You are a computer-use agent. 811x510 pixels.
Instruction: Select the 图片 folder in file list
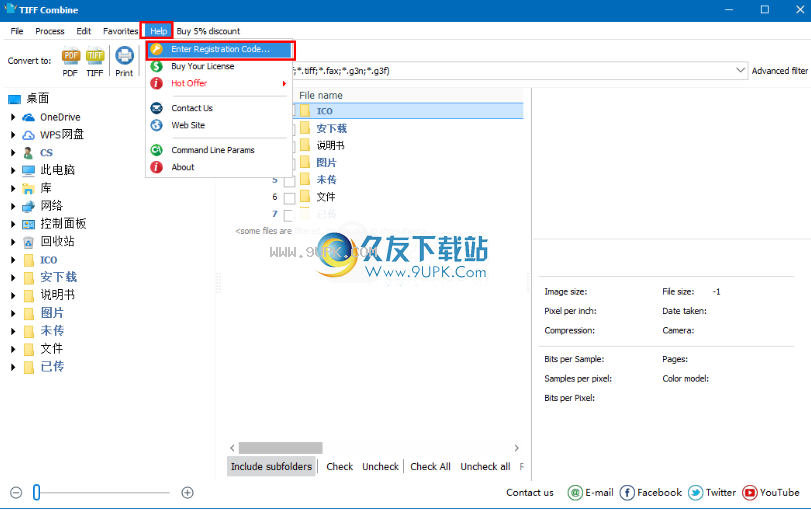[x=326, y=163]
